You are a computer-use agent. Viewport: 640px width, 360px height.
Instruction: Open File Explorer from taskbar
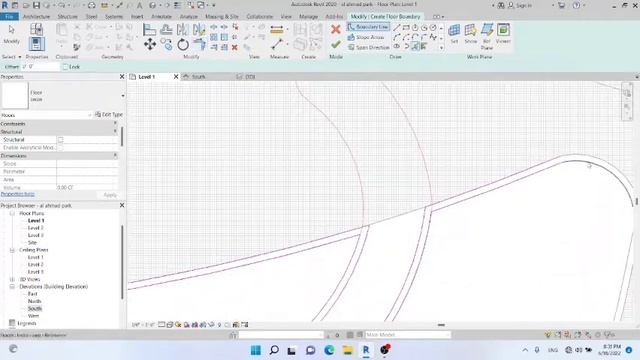[347, 350]
